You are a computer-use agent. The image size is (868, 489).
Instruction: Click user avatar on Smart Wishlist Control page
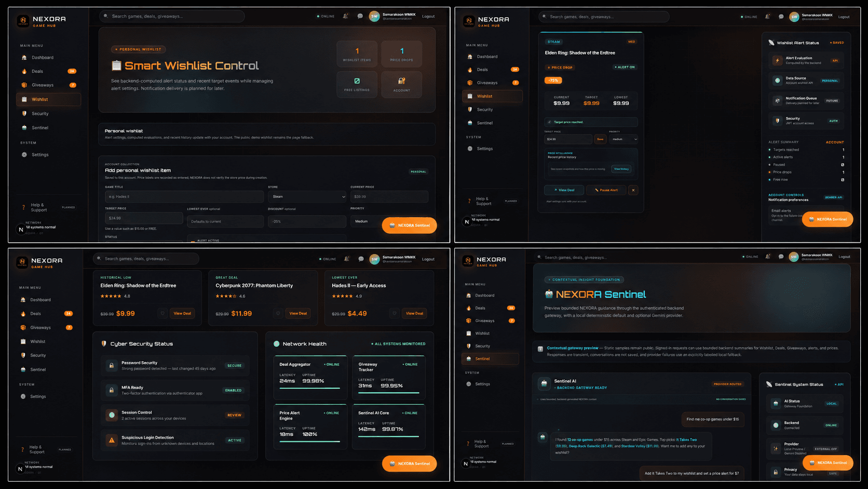374,16
